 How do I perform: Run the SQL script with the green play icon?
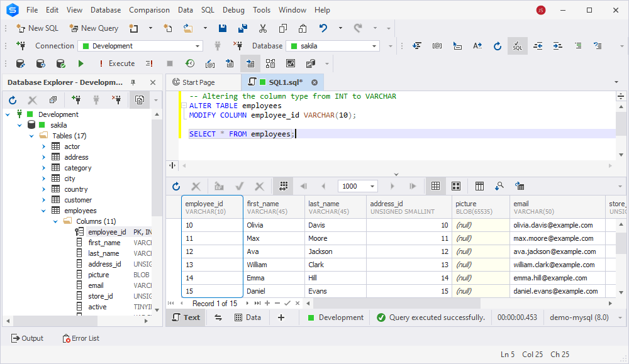tap(81, 63)
